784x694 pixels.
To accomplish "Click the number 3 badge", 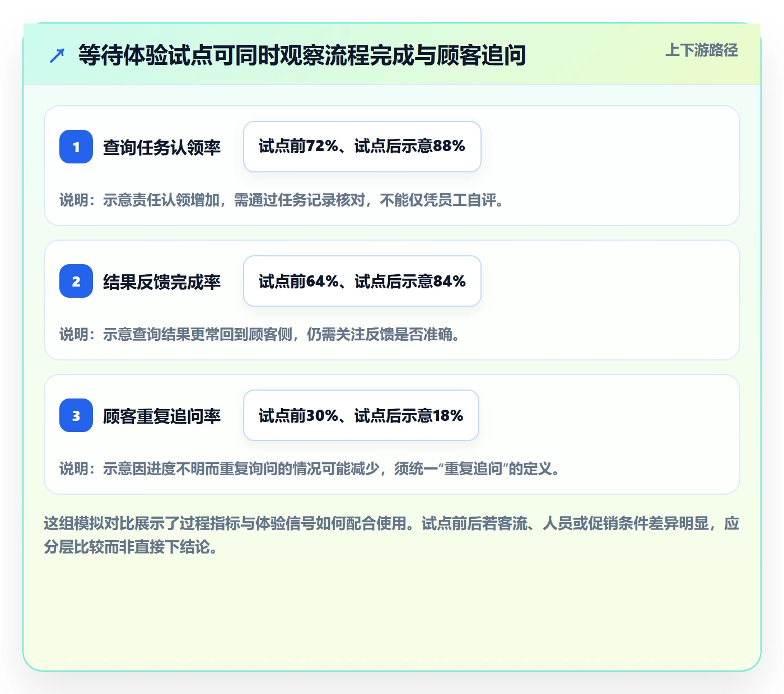I will coord(76,415).
